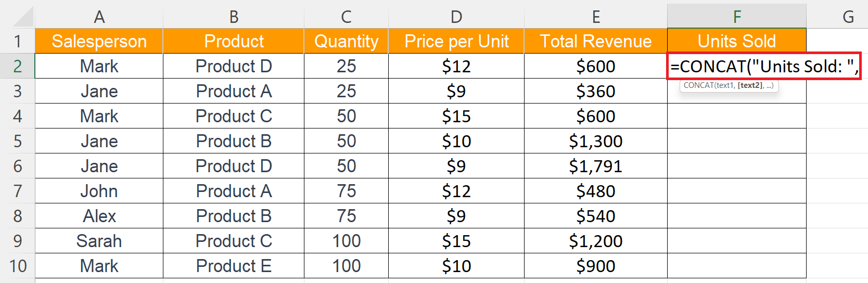Select the Total Revenue header cell
Viewport: 868px width, 283px height.
[595, 41]
